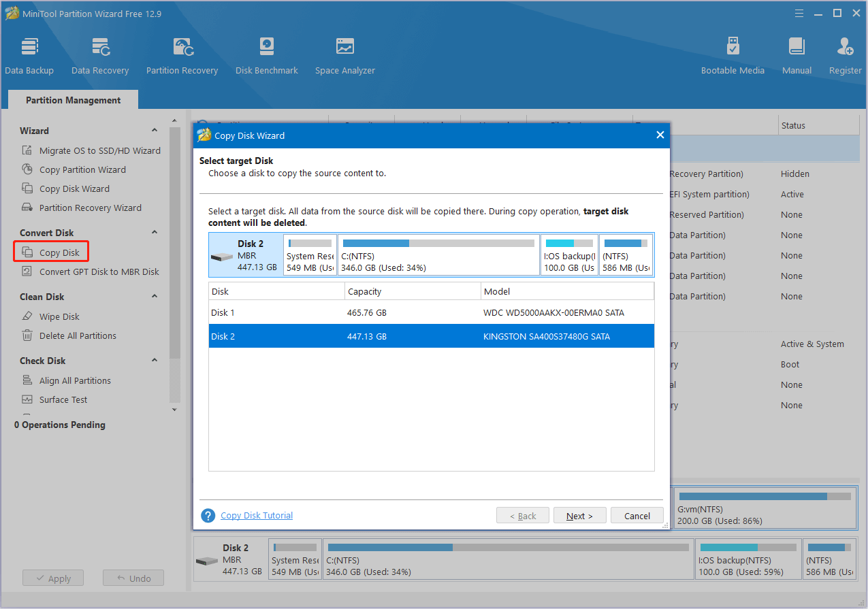Click the Surface Test icon
The width and height of the screenshot is (868, 609).
coord(27,399)
